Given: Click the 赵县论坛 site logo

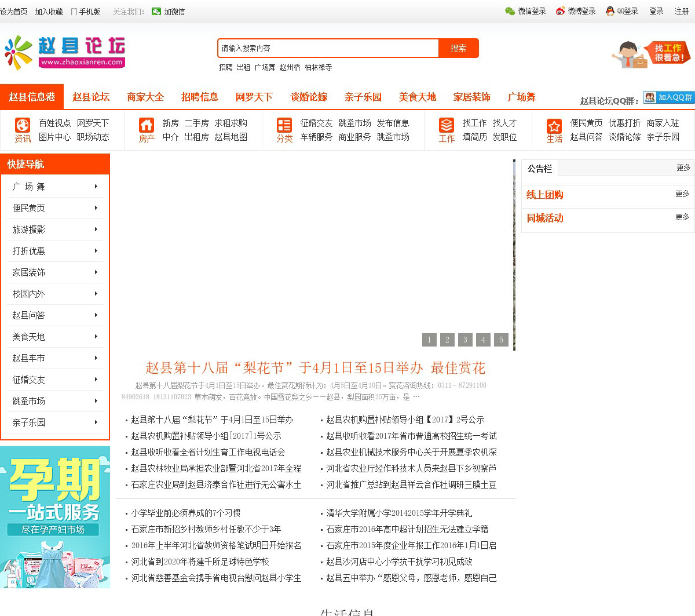Looking at the screenshot, I should click(65, 52).
